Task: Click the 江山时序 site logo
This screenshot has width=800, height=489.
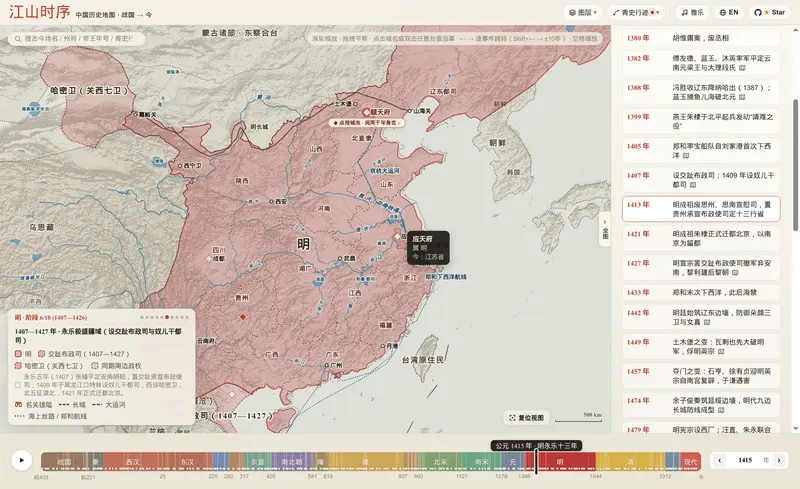Action: click(x=39, y=12)
